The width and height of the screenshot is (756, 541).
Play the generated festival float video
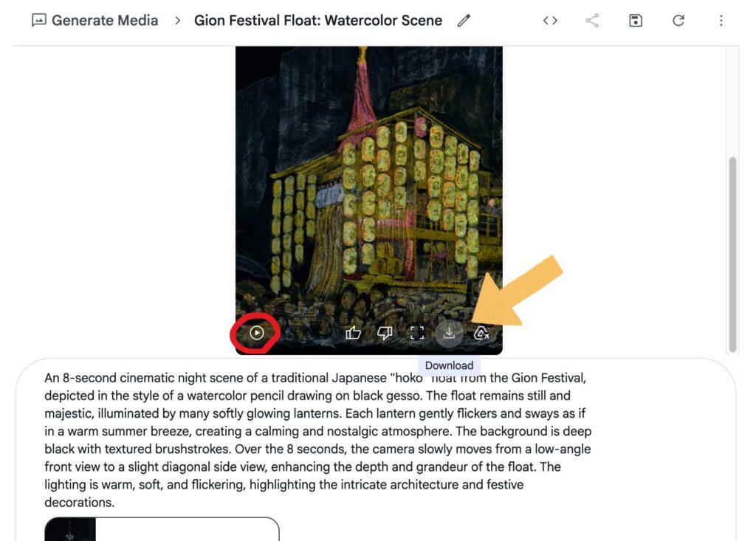pos(256,333)
